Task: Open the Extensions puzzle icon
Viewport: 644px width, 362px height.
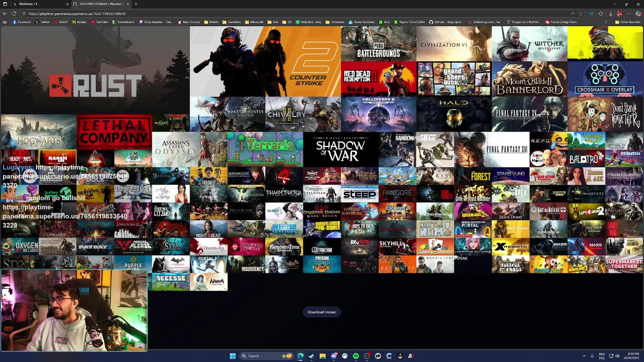Action: [601, 14]
